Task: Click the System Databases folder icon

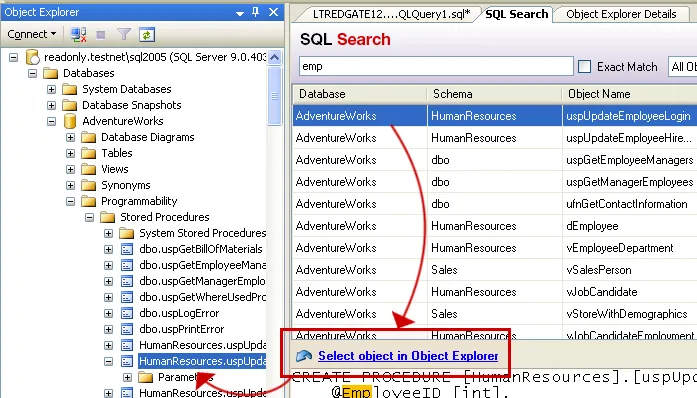Action: point(69,89)
